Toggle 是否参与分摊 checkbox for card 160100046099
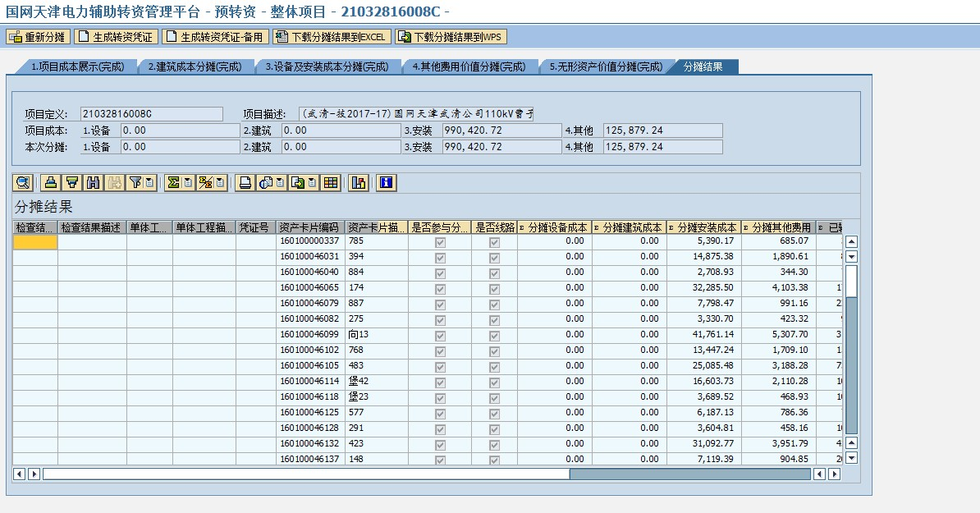Screen dimensions: 980x513 coord(440,337)
